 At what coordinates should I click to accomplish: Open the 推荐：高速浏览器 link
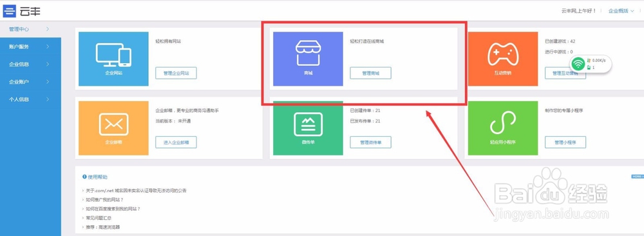click(102, 227)
